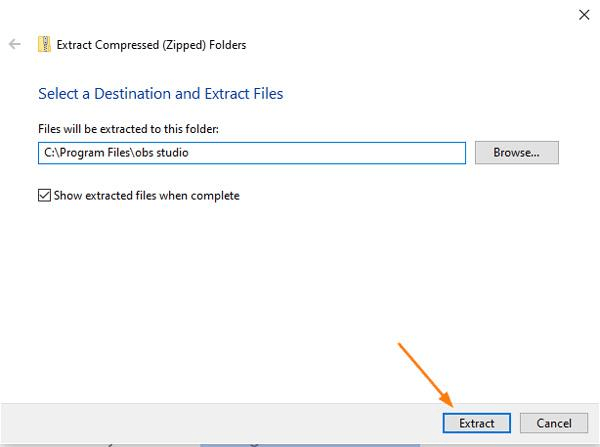This screenshot has height=447, width=600.
Task: Click the 'Select a Destination and Extract Files' heading
Action: [x=161, y=94]
